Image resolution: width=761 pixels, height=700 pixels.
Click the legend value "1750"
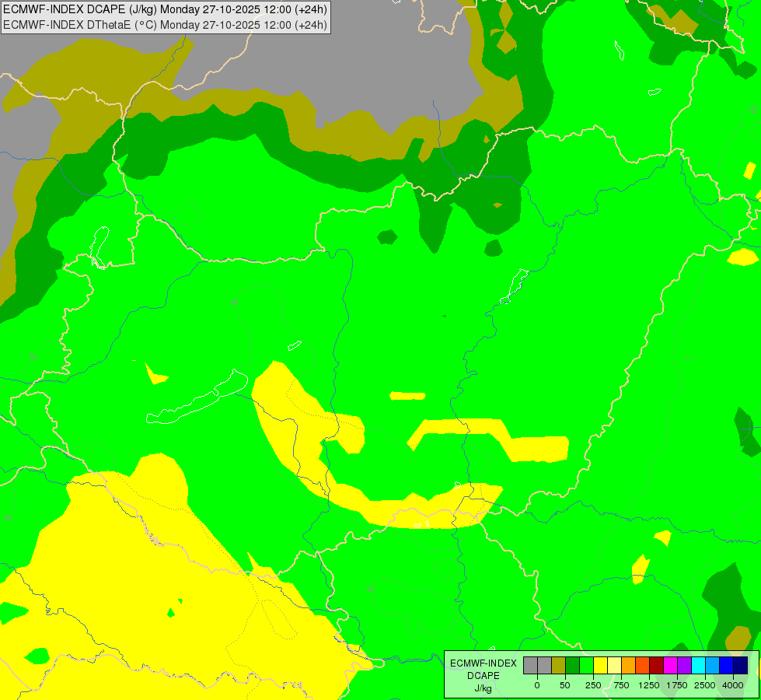pos(677,685)
